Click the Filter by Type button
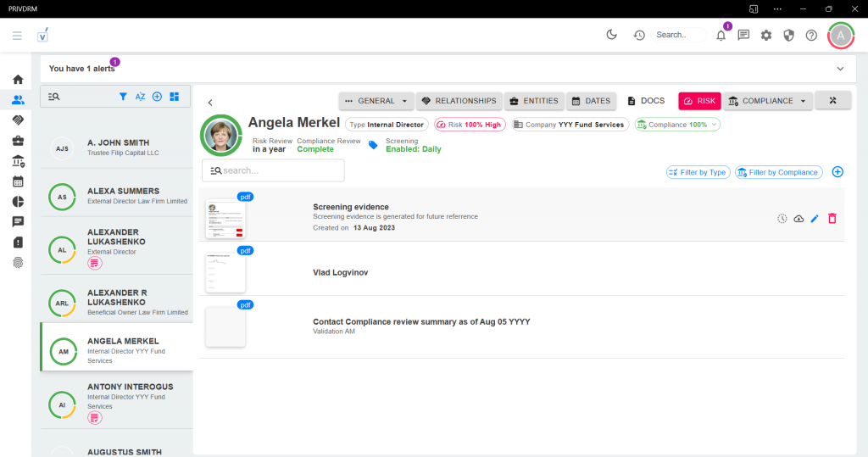 [x=697, y=172]
